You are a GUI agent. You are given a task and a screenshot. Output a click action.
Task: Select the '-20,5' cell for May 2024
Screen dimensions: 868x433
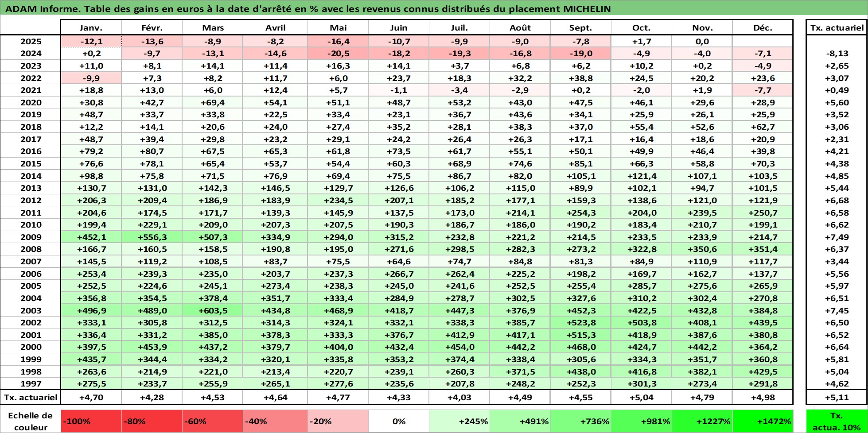(338, 54)
